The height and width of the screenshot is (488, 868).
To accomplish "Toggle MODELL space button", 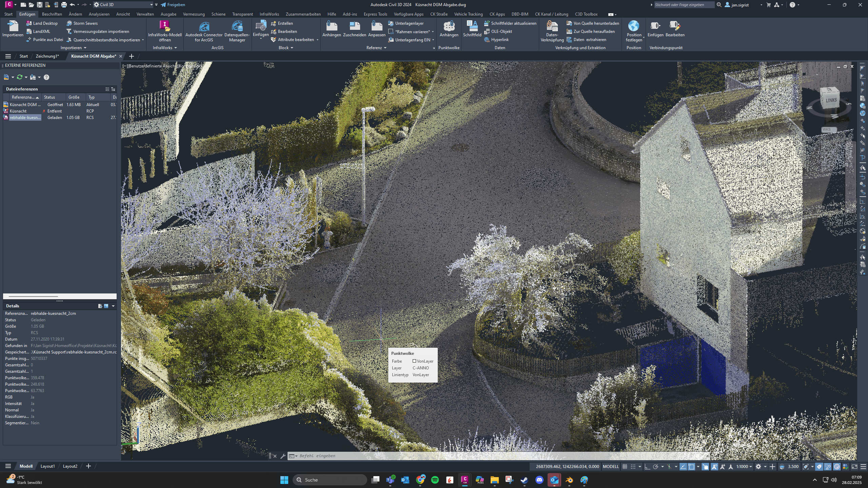I will pos(611,467).
